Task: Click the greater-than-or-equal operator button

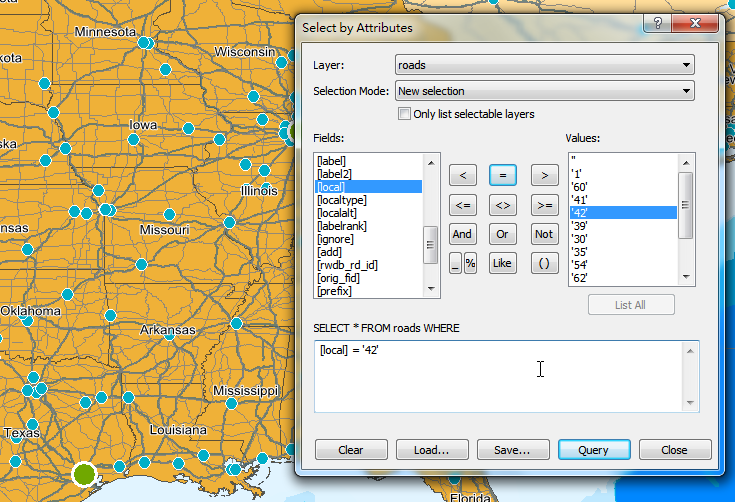Action: point(545,205)
